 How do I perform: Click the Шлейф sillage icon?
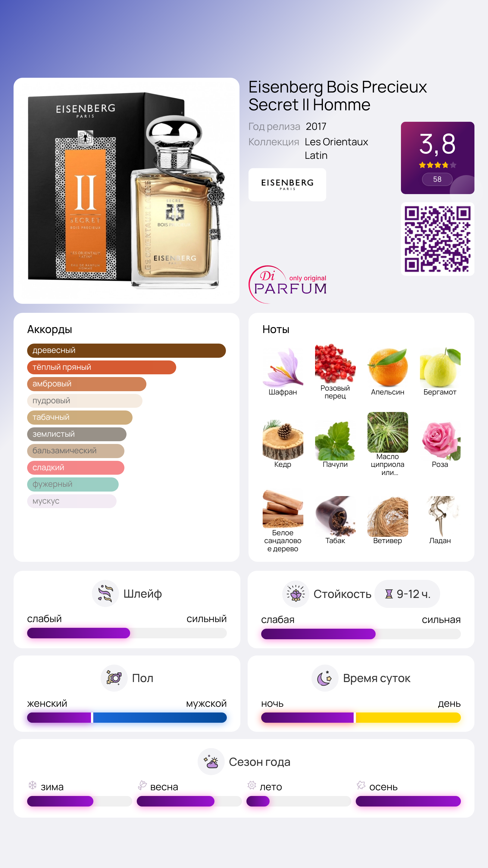105,593
